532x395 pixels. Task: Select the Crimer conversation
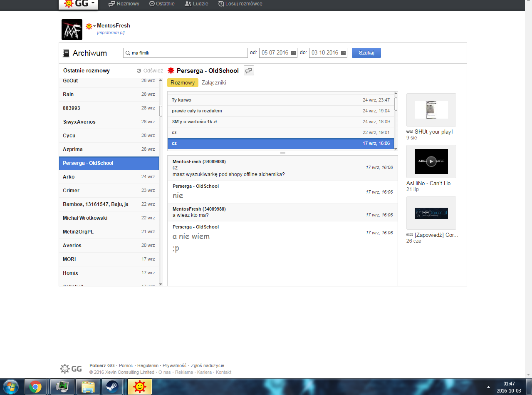109,191
